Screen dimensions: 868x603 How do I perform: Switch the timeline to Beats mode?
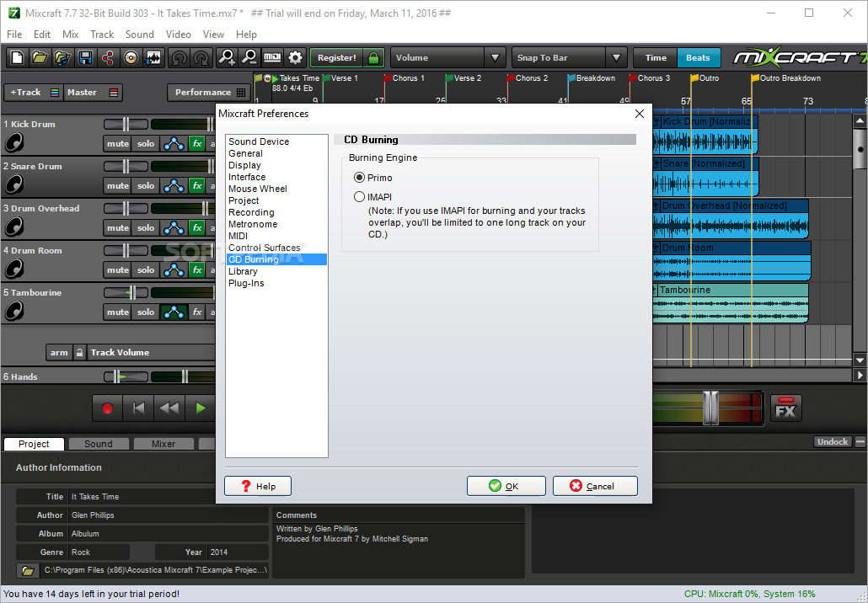point(698,57)
